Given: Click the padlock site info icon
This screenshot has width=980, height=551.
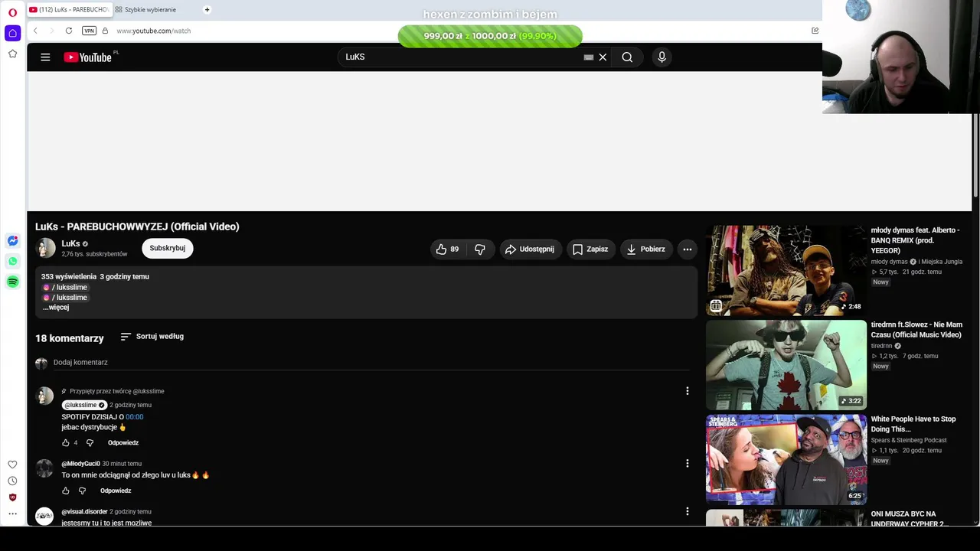Looking at the screenshot, I should click(x=105, y=31).
